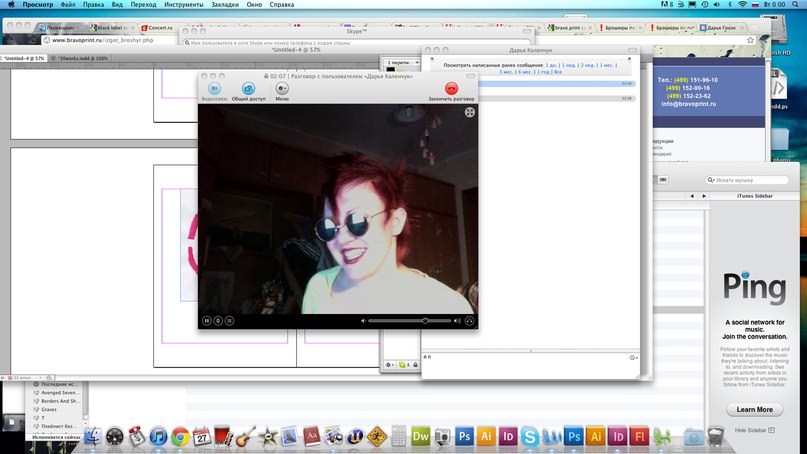The height and width of the screenshot is (454, 807).
Task: Toggle the speaker mute icon beside volume
Action: click(363, 320)
